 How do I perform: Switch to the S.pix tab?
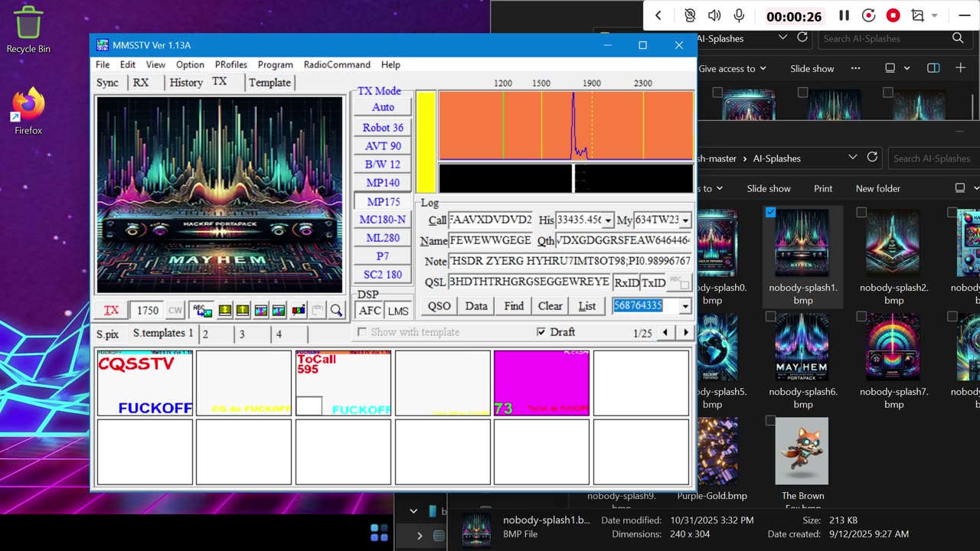(107, 334)
